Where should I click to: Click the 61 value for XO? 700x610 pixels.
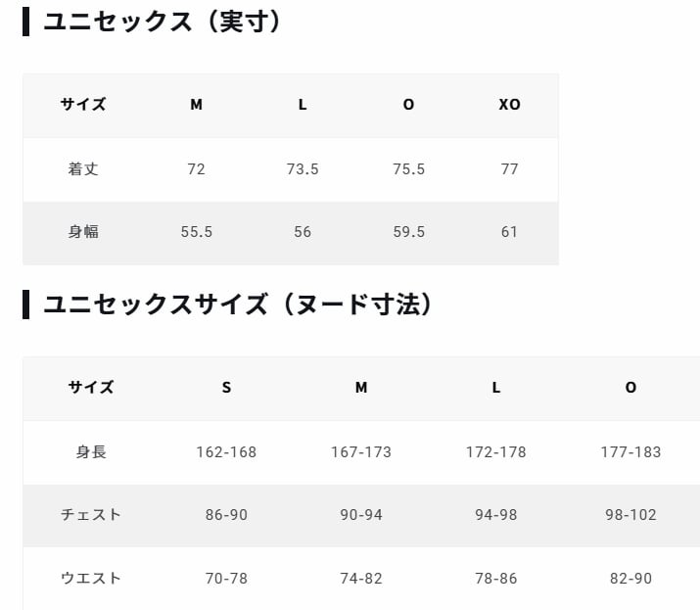[509, 232]
